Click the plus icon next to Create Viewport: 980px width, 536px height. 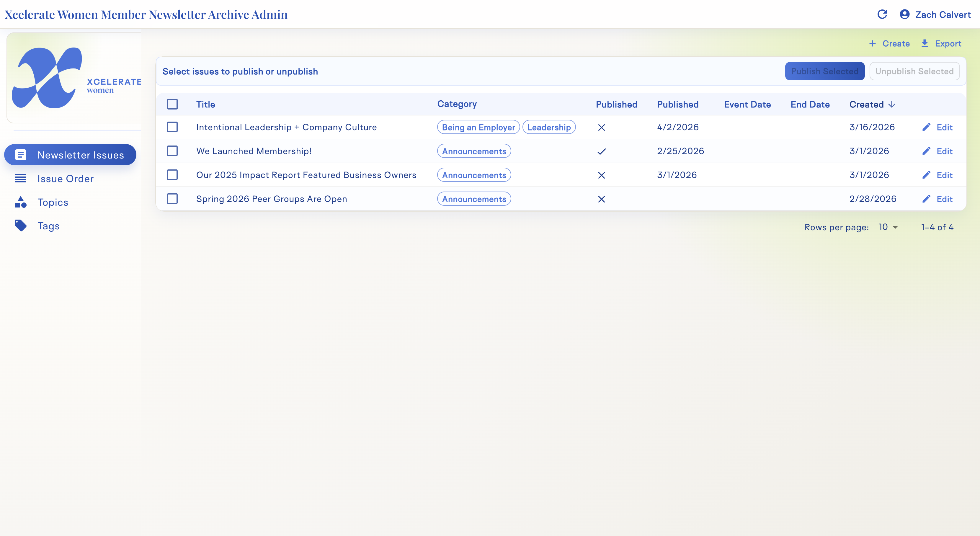872,43
